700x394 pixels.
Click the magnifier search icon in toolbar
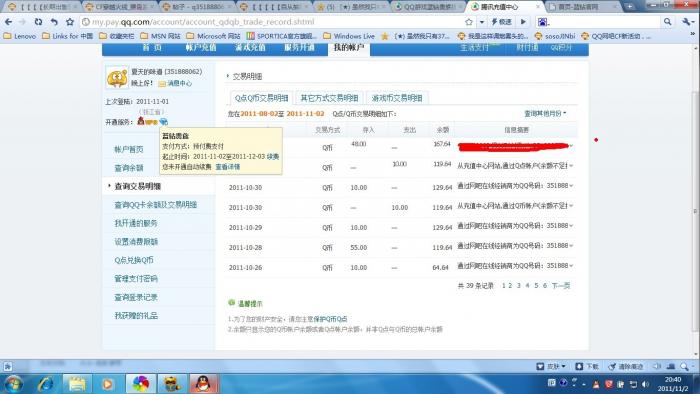coord(667,21)
